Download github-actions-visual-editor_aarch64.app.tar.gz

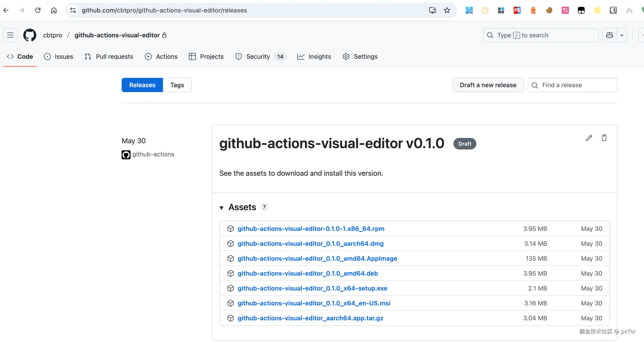coord(310,318)
